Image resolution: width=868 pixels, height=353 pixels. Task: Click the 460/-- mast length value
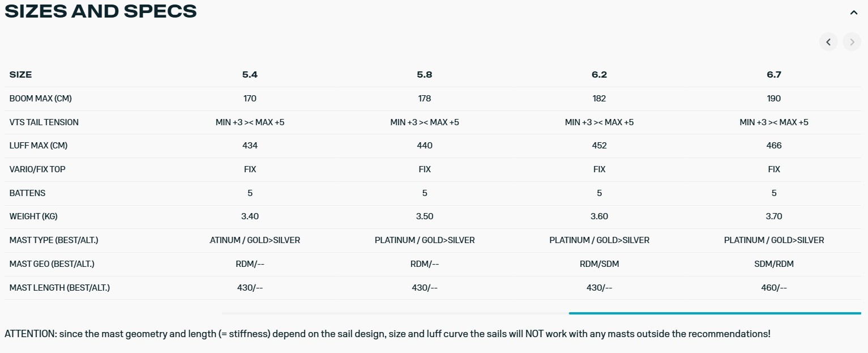pyautogui.click(x=774, y=288)
